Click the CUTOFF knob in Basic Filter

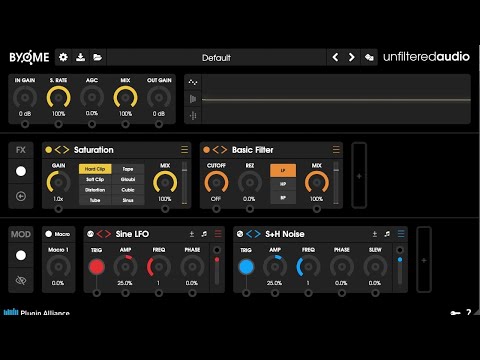tap(216, 183)
